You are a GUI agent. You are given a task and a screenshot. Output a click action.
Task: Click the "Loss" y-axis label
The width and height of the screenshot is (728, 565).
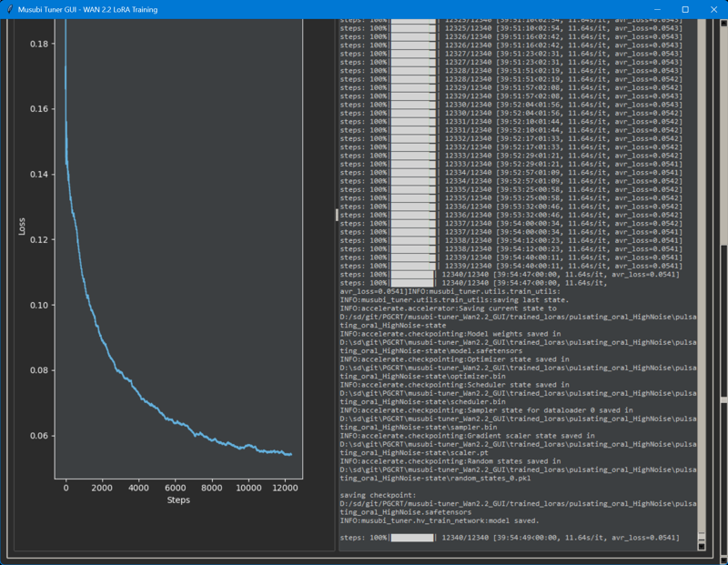(23, 226)
